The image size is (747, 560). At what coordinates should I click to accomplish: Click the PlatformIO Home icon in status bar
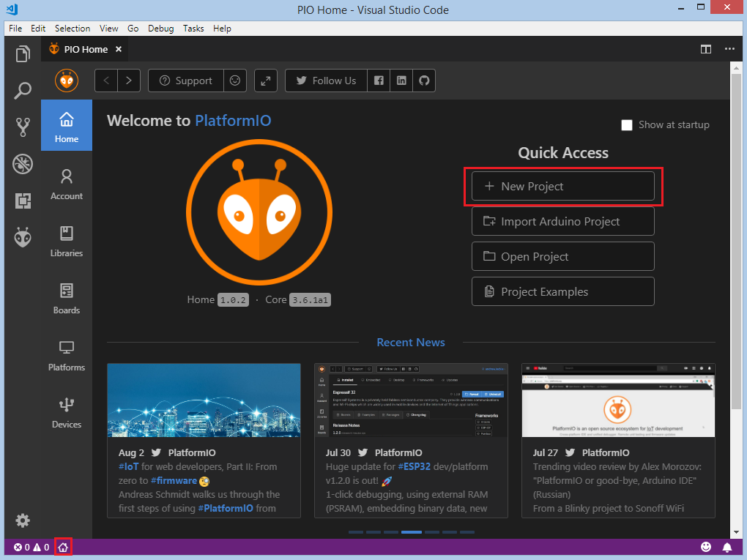[64, 548]
